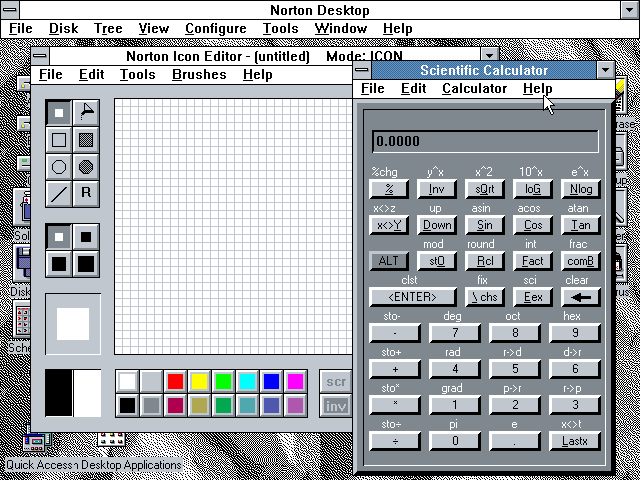Viewport: 640px width, 480px height.
Task: Click the x<>Y swap key
Action: [x=389, y=225]
